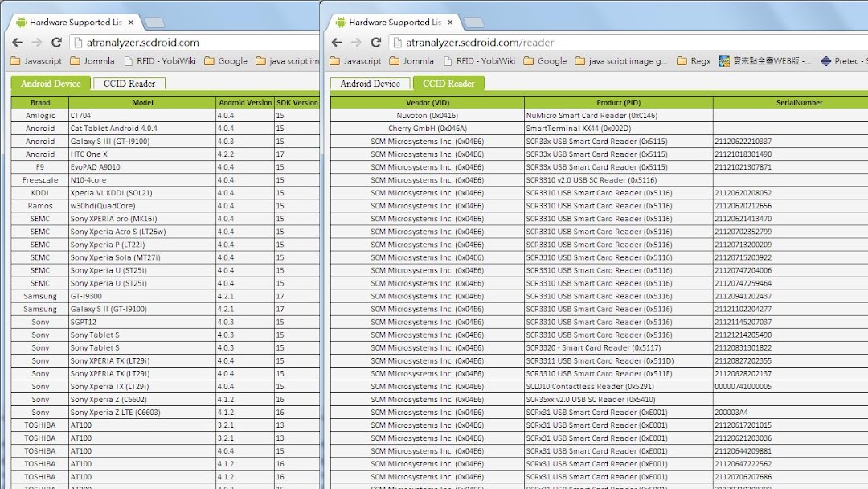This screenshot has height=489, width=868.
Task: Open java script image bookmark folder on right
Action: click(x=621, y=61)
